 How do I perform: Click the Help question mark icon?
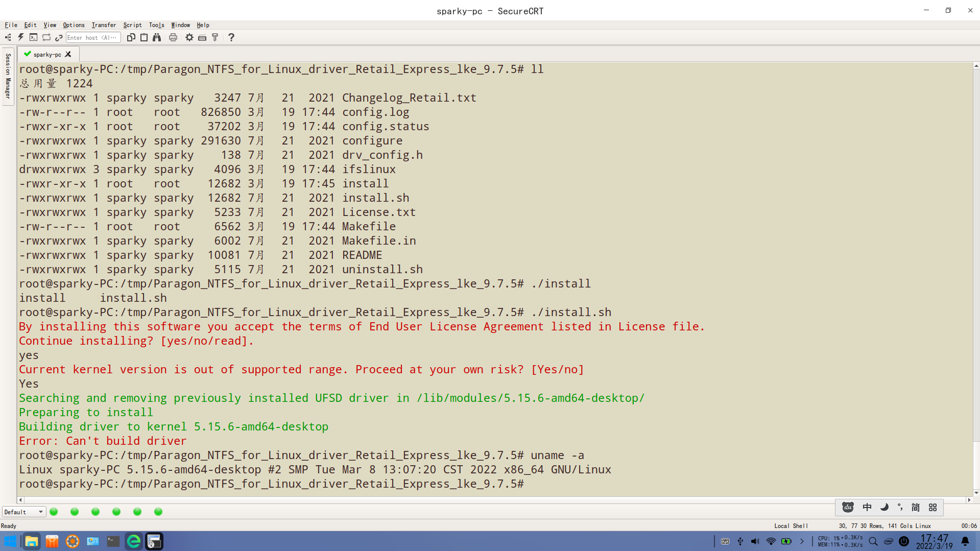coord(231,37)
